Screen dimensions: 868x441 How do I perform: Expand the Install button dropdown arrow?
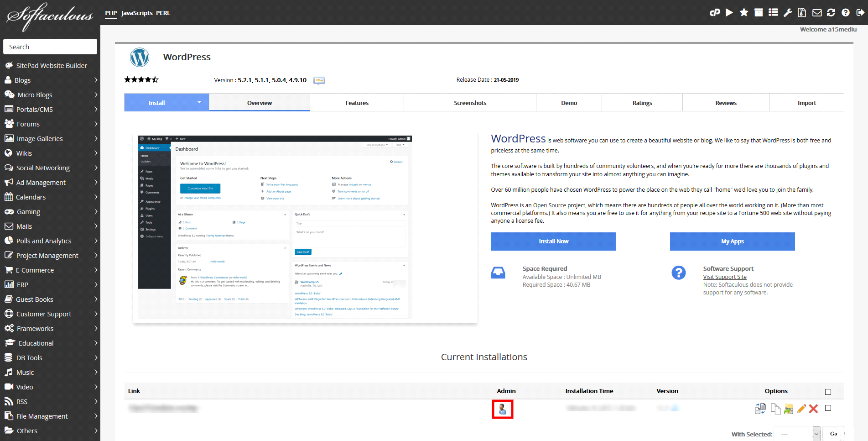point(199,102)
